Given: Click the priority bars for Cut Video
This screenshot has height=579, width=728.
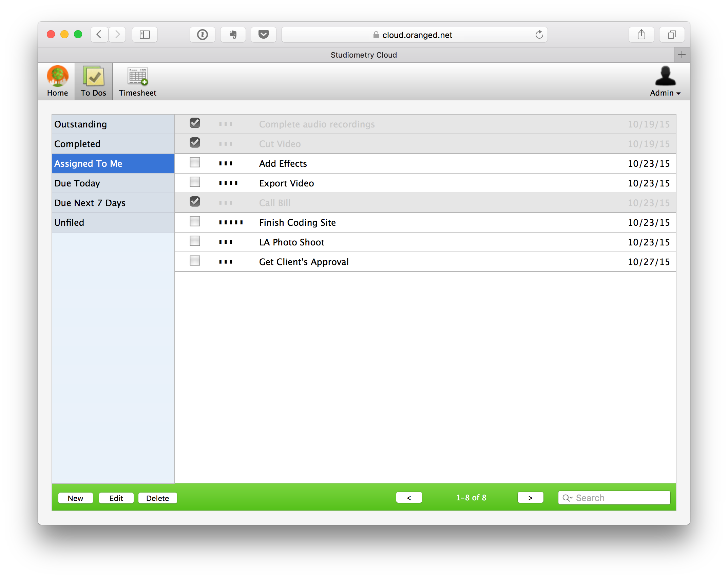Looking at the screenshot, I should point(226,144).
